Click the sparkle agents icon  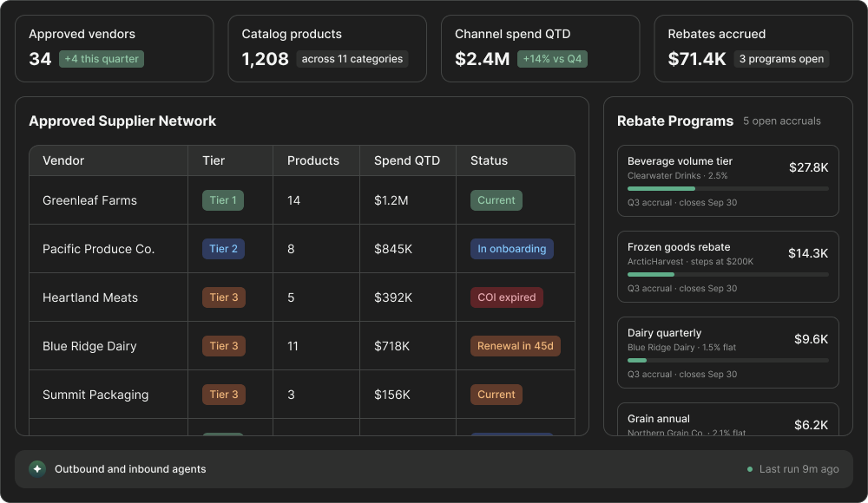[37, 468]
